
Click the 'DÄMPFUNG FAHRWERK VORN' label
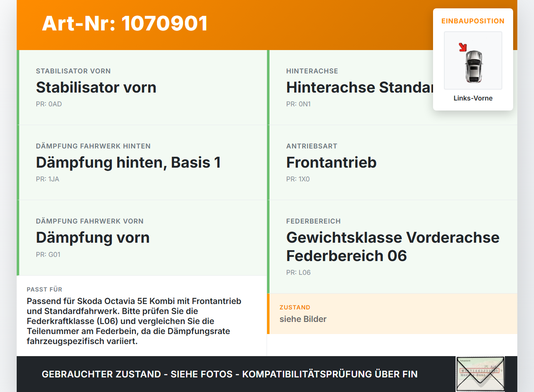pos(90,221)
